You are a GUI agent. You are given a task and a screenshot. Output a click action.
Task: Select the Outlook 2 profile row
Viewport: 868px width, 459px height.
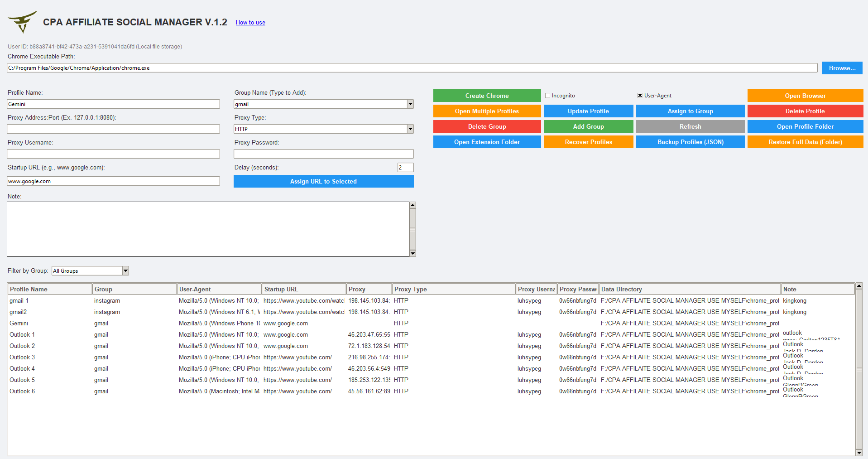pyautogui.click(x=431, y=346)
